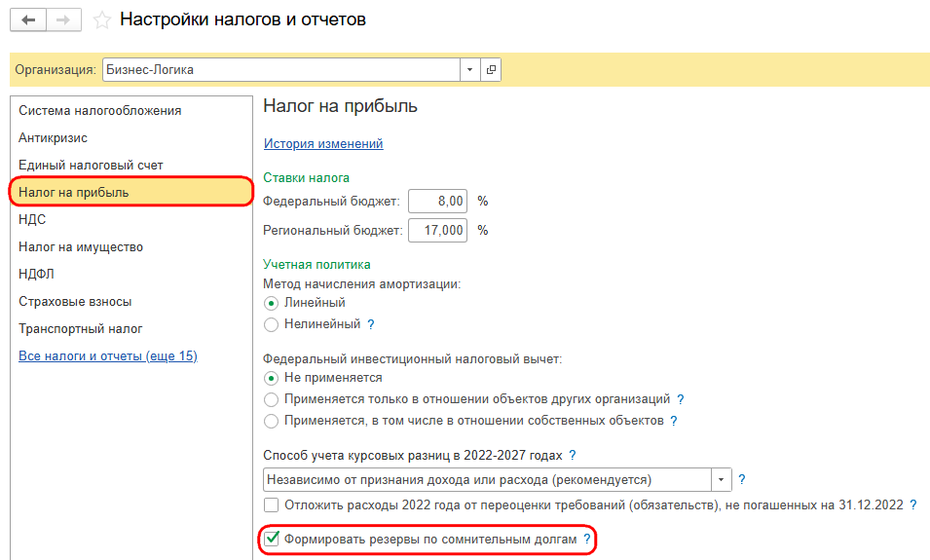Open Все налоги и отчеты (еще 15) link

108,355
